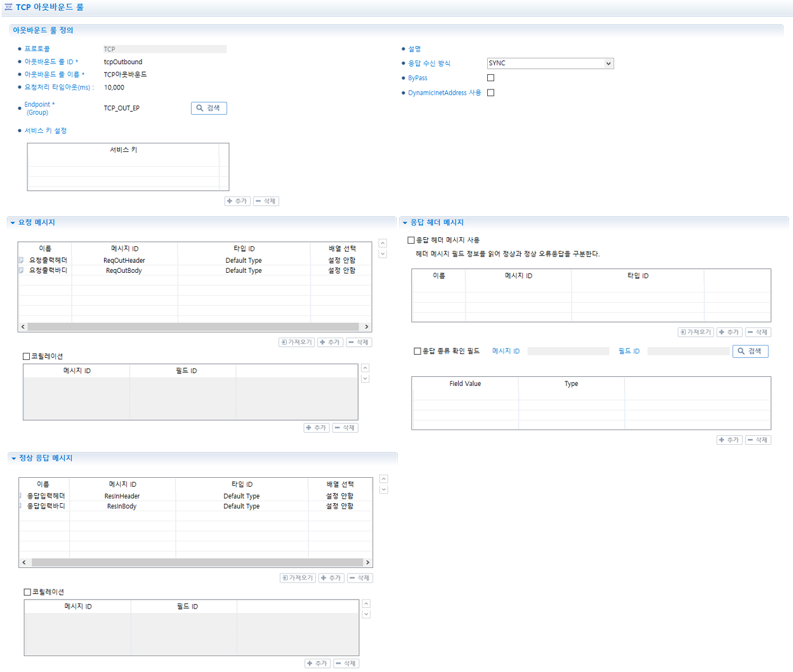Check DynamicInetAddress 사용 option
793x672 pixels.
(491, 92)
